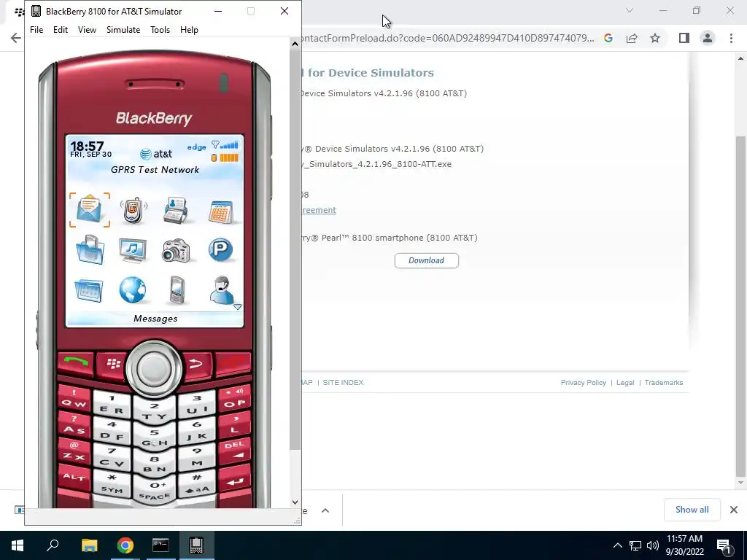Click the simulator scrollbar down arrow
The image size is (747, 560).
(x=295, y=502)
